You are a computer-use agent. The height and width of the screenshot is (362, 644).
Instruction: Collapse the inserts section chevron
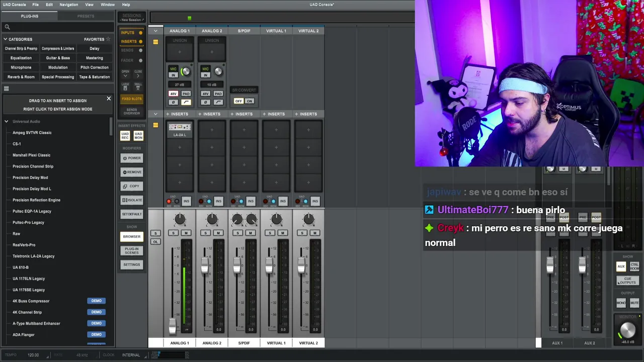[x=155, y=114]
